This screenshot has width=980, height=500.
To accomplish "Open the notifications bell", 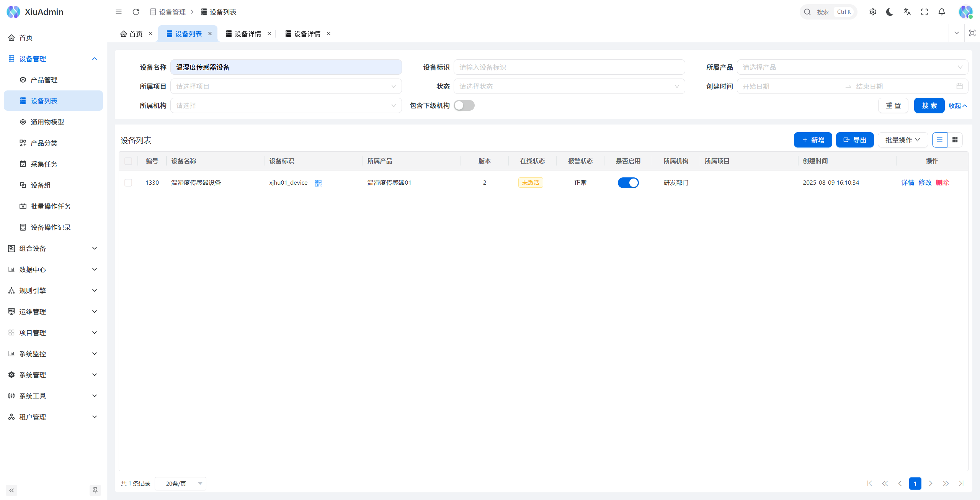I will pos(942,12).
